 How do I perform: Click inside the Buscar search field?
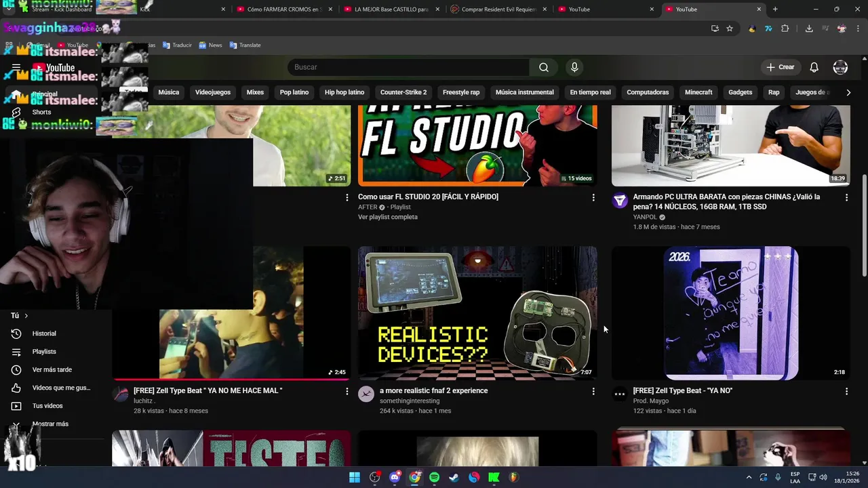click(x=409, y=67)
